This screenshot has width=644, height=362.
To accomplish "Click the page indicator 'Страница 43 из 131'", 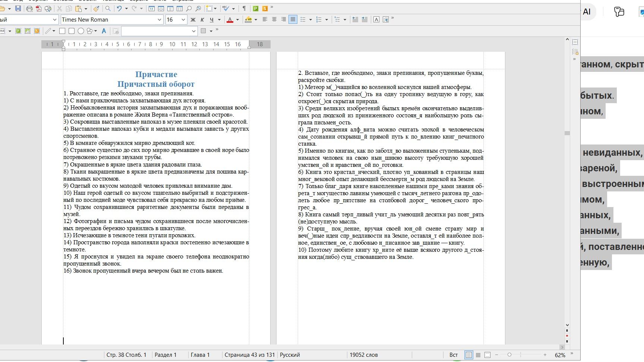I will coord(249,355).
